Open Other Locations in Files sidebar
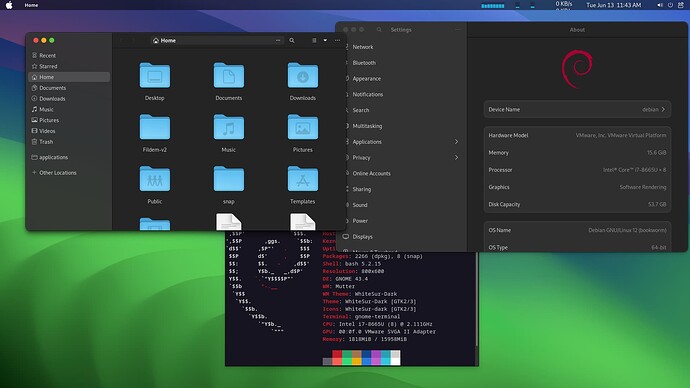This screenshot has height=388, width=690. (x=69, y=172)
